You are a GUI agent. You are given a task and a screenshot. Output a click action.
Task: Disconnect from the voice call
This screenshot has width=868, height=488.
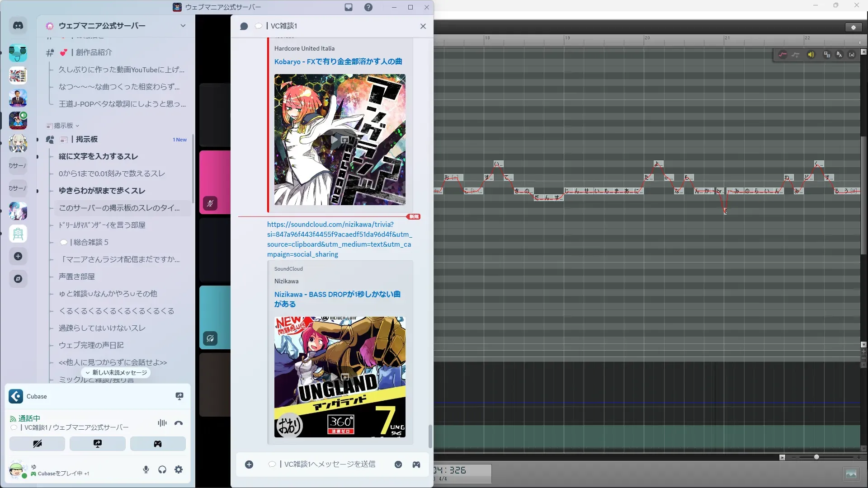click(179, 423)
